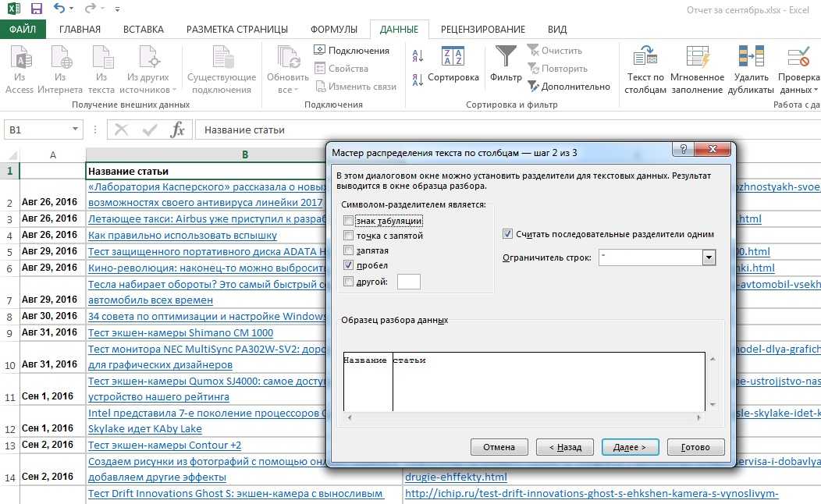Open Подключения connections button
Image resolution: width=821 pixels, height=504 pixels.
pos(352,50)
